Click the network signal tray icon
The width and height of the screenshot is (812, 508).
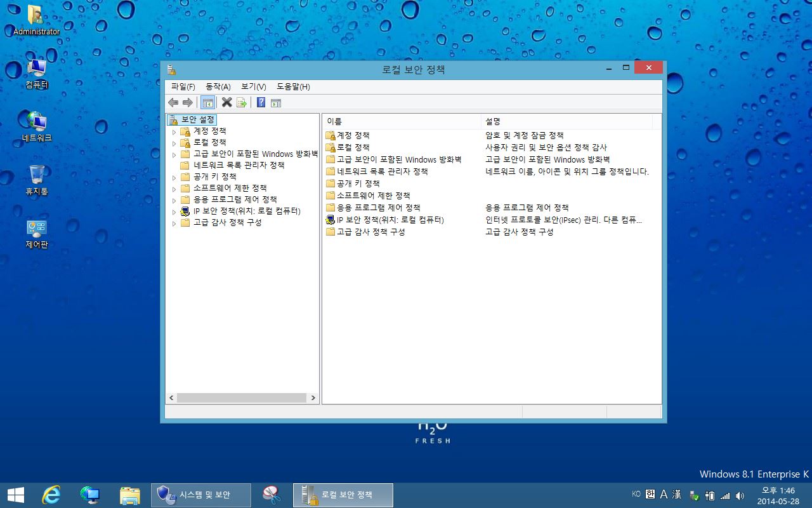coord(725,495)
